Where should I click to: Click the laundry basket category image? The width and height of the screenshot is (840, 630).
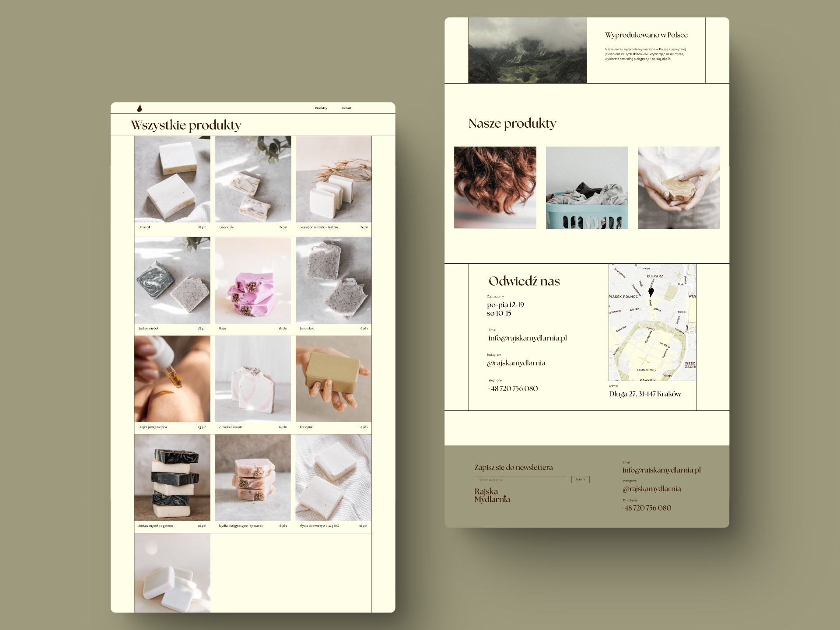(587, 187)
